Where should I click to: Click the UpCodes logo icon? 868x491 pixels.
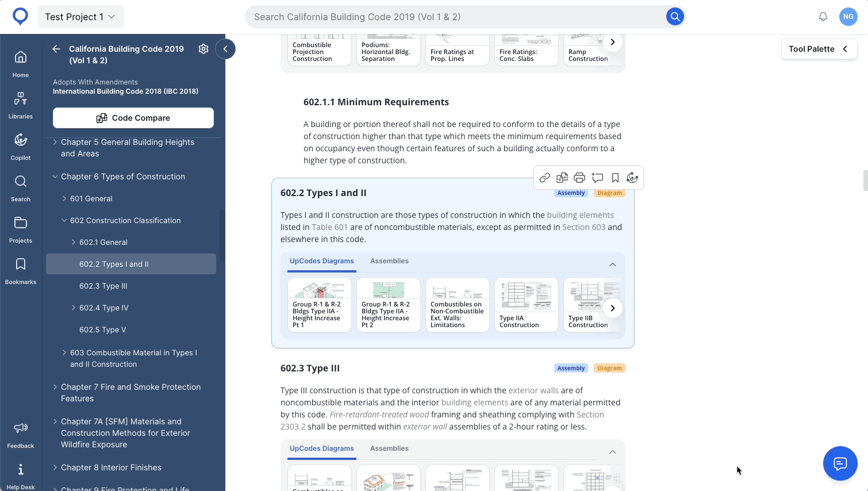[x=21, y=17]
